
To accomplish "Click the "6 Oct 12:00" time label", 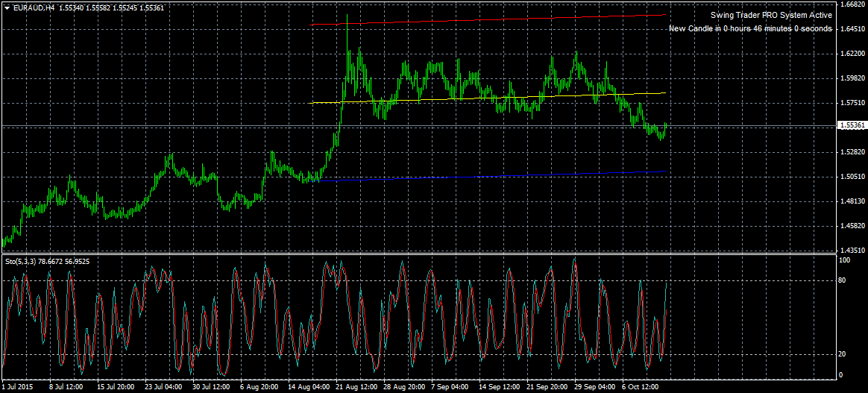I will click(639, 387).
